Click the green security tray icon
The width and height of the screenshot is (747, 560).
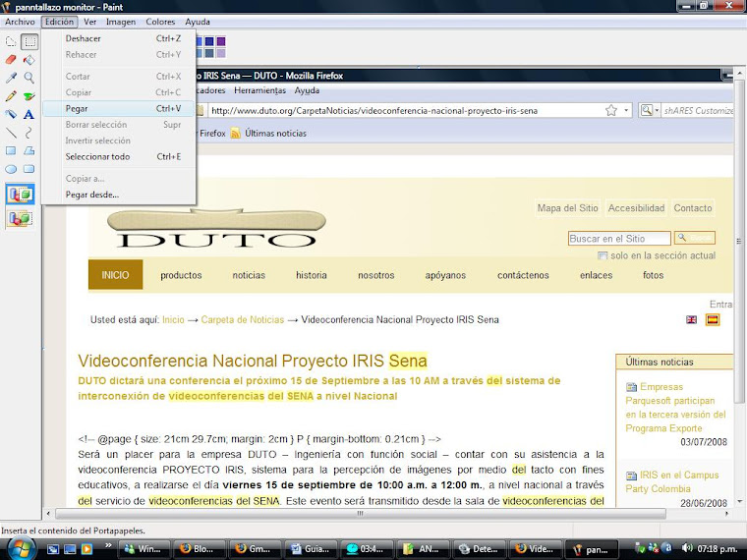point(640,548)
